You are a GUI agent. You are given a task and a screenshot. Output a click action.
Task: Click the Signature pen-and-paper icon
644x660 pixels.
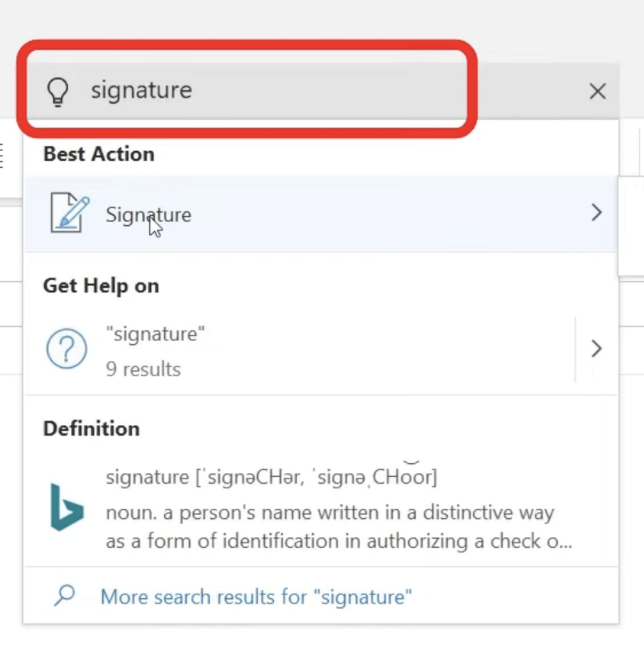(x=70, y=213)
